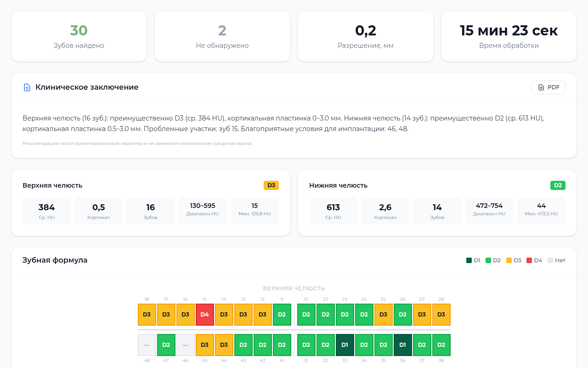Click the D4 legend red swatch
The image size is (588, 368).
click(x=529, y=260)
